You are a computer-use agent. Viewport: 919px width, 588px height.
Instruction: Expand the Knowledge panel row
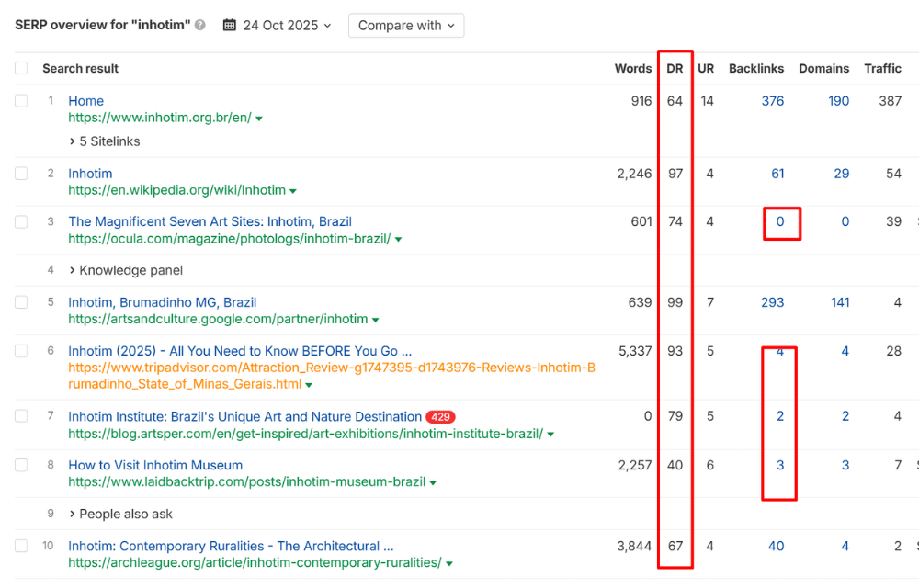click(125, 270)
